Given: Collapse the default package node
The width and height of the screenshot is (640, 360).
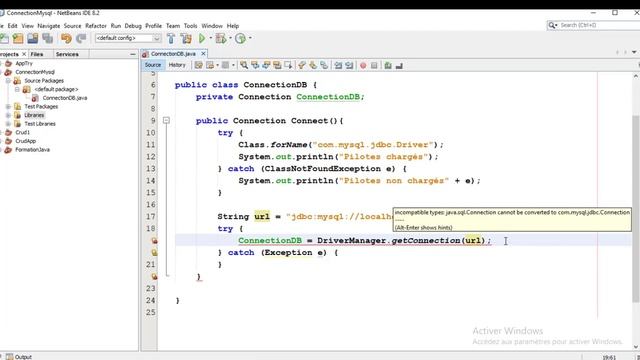Looking at the screenshot, I should click(x=17, y=89).
